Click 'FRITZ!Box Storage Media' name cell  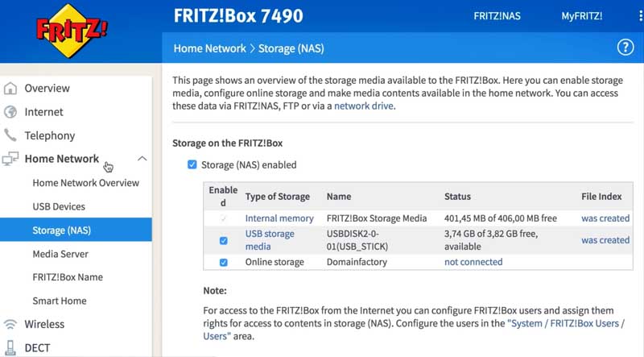click(377, 218)
